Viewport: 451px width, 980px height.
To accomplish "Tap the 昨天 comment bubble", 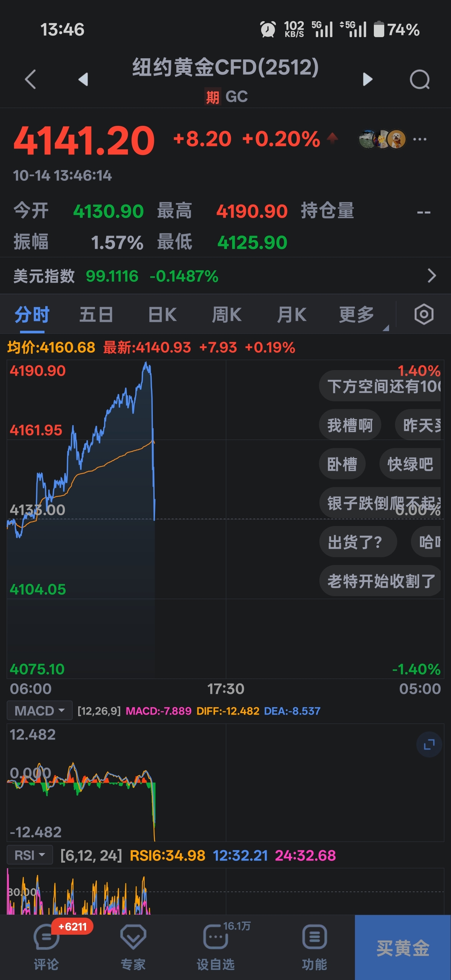I will 418,425.
